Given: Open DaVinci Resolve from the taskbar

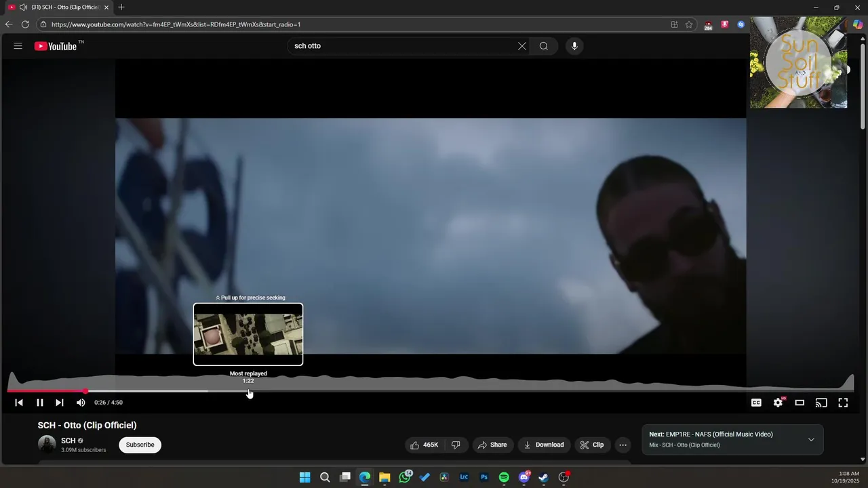Looking at the screenshot, I should pyautogui.click(x=444, y=477).
